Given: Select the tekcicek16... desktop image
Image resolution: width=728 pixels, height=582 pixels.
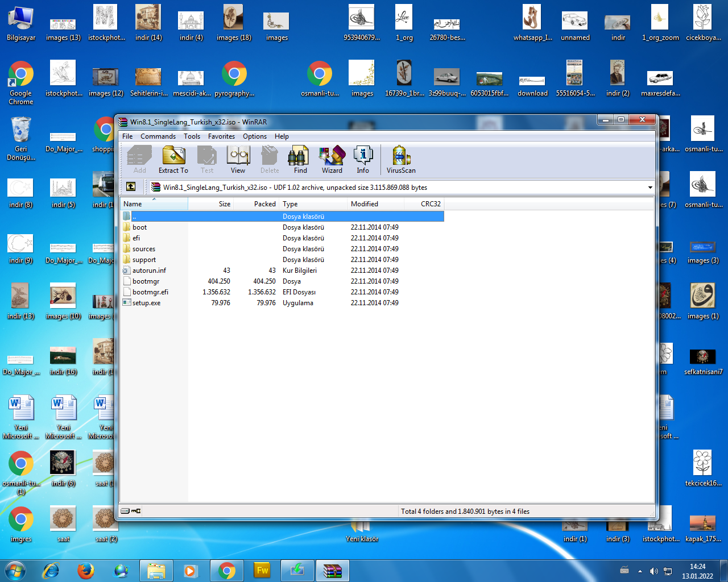Looking at the screenshot, I should (703, 469).
